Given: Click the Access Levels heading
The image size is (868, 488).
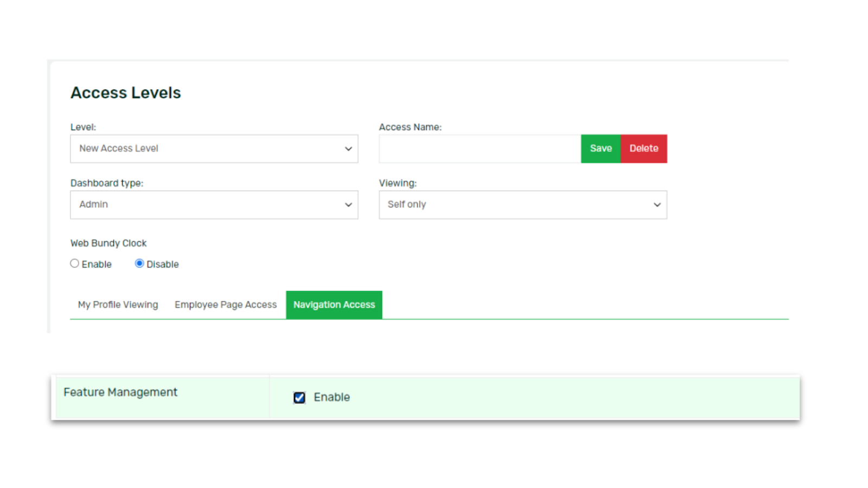Looking at the screenshot, I should (x=126, y=93).
